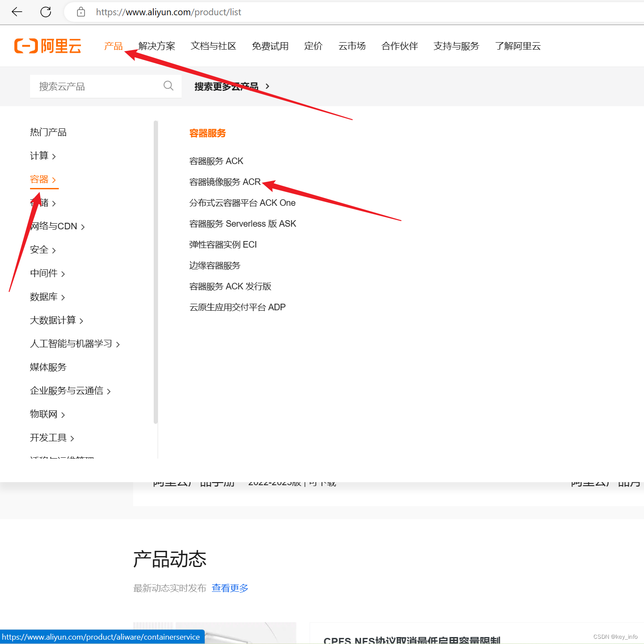
Task: Click the category list scrollbar
Action: 155,272
